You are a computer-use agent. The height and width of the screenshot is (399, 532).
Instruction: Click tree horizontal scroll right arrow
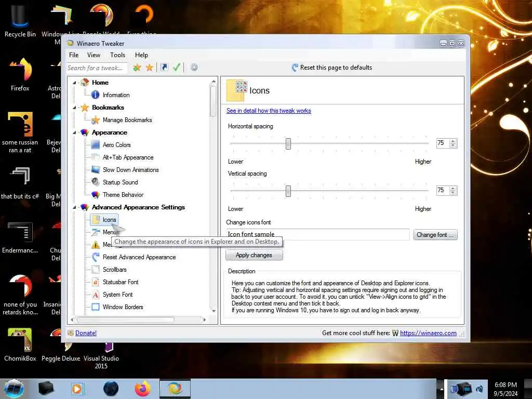tap(204, 320)
